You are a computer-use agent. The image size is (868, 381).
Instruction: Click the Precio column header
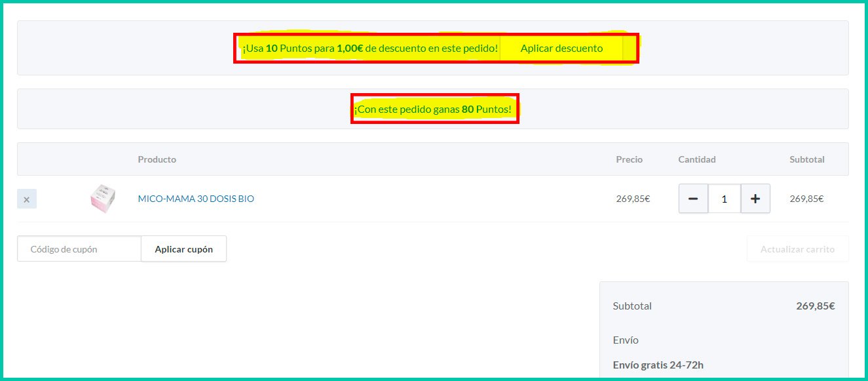pyautogui.click(x=629, y=159)
